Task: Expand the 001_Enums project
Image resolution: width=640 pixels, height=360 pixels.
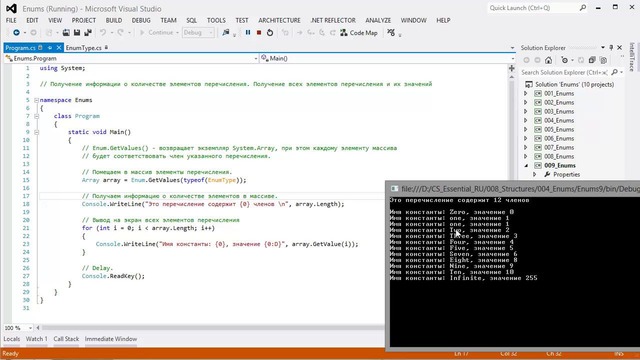Action: [526, 93]
